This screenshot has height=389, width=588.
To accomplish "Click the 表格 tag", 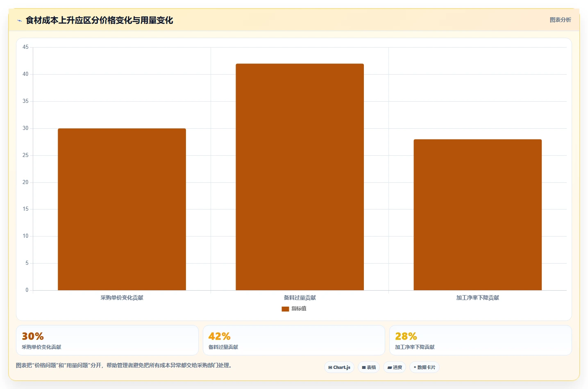I will (369, 367).
